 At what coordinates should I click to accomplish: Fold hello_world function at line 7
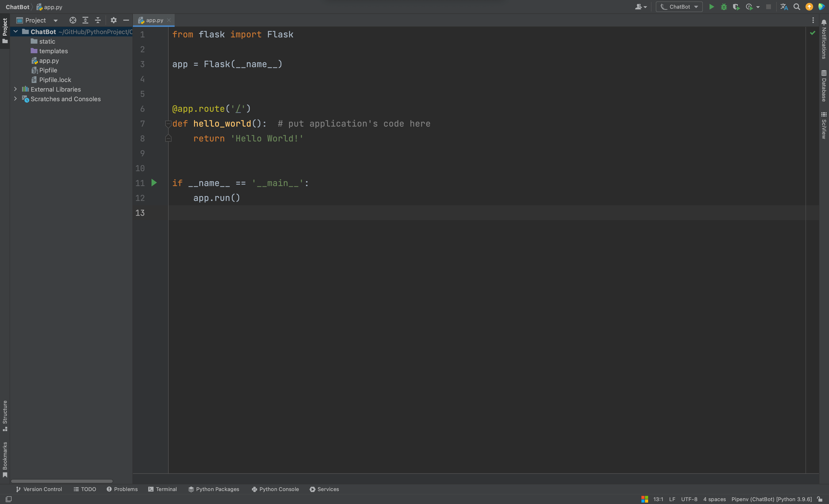168,124
